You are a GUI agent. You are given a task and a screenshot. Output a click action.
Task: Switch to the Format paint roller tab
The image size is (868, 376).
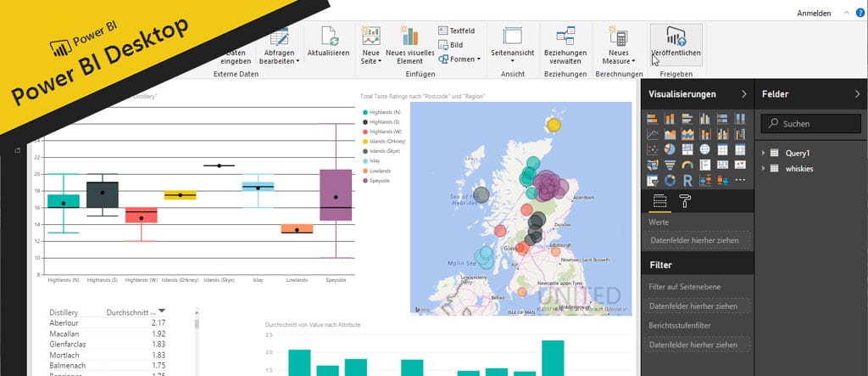point(685,201)
